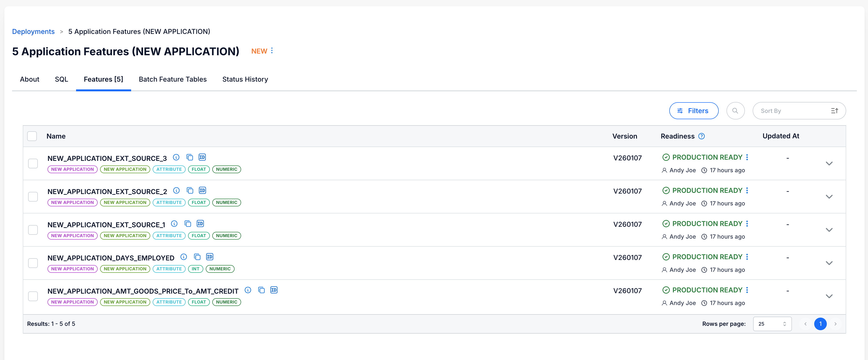Open the Rows per page dropdown

[772, 324]
